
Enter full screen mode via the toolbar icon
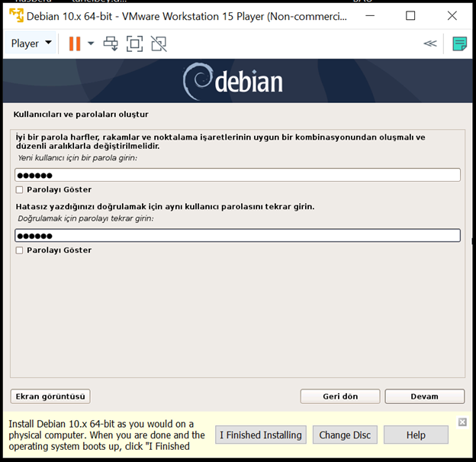134,44
